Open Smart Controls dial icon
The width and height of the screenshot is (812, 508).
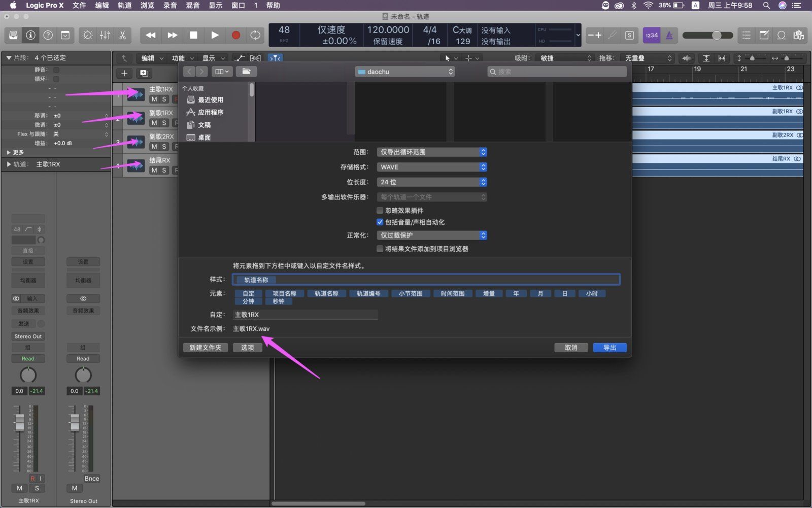click(x=88, y=35)
